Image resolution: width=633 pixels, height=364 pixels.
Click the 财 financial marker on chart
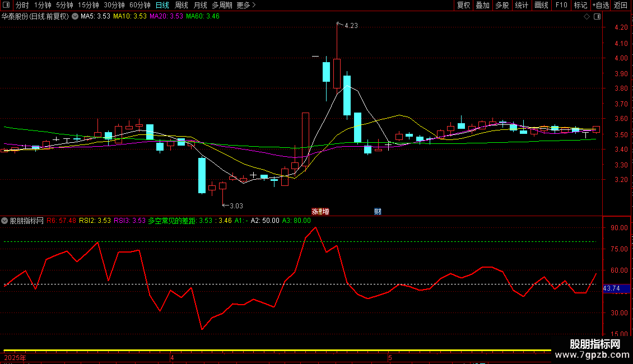coord(378,212)
